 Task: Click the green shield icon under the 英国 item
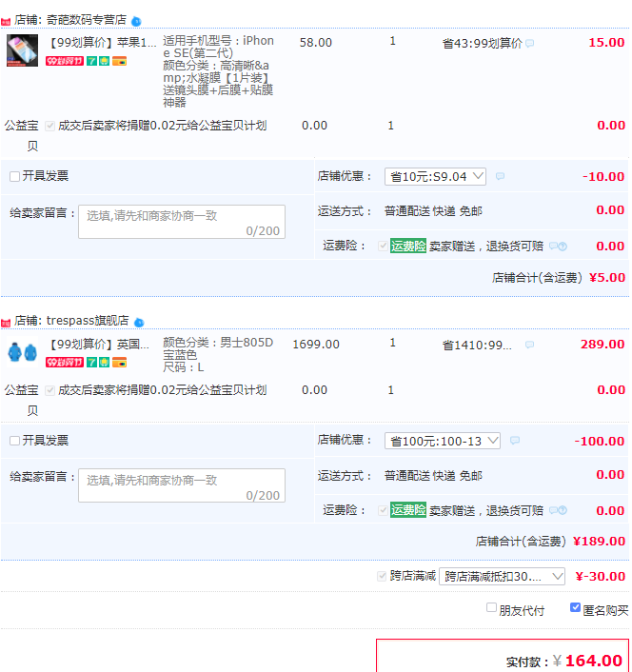coord(104,363)
